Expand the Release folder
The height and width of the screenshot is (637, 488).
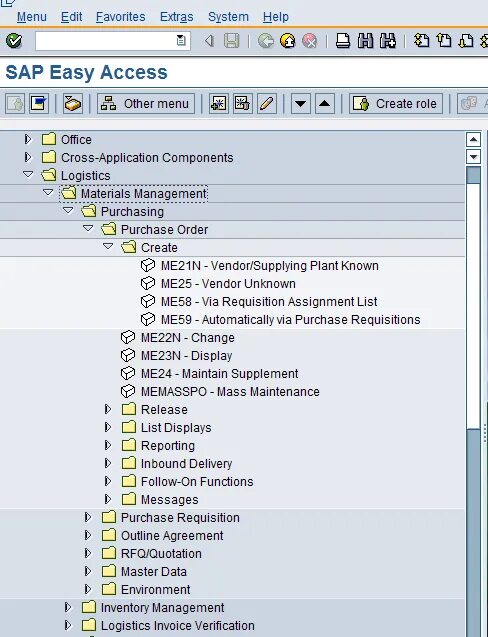pyautogui.click(x=108, y=409)
